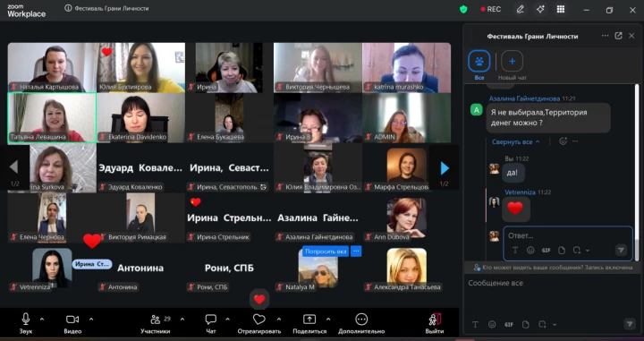Go to previous gallery page arrow
Viewport: 644px width, 341px height.
(x=13, y=167)
